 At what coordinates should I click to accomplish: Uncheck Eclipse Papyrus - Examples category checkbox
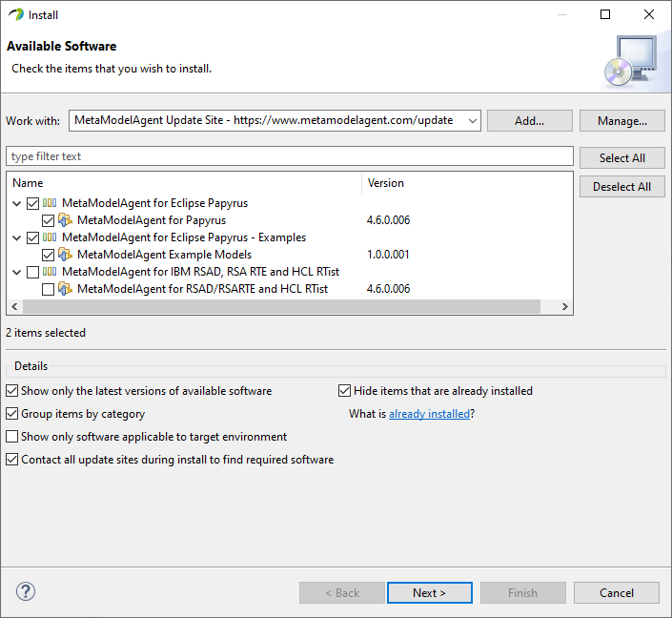[33, 237]
